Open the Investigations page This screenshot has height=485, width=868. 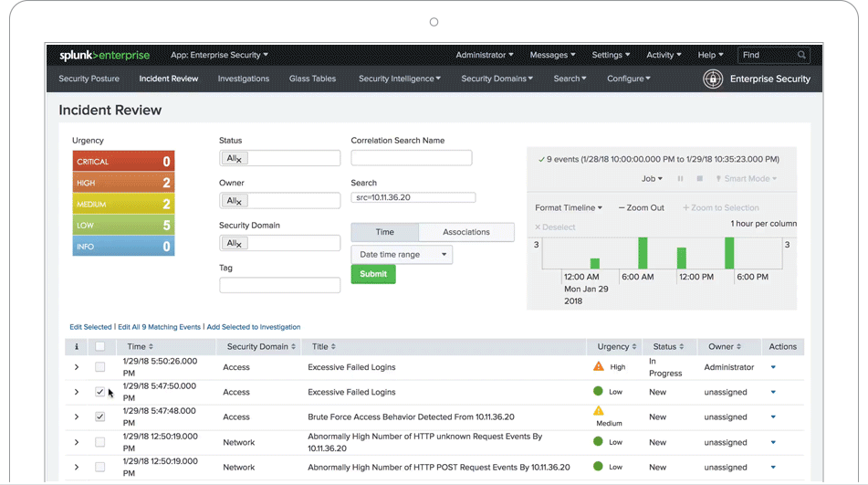pos(244,79)
